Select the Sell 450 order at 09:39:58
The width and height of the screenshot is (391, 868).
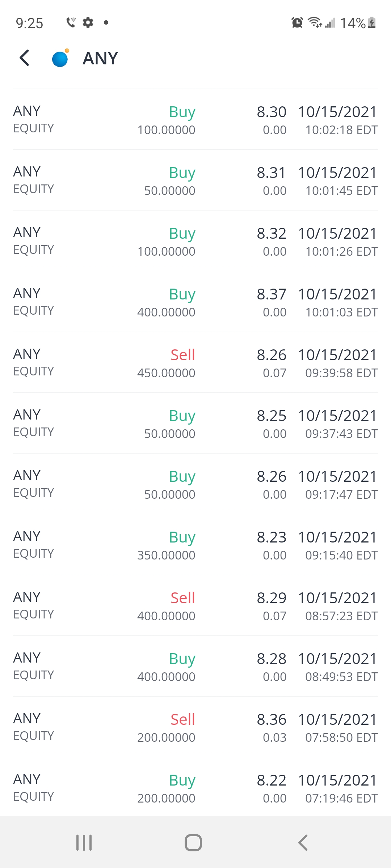tap(195, 362)
